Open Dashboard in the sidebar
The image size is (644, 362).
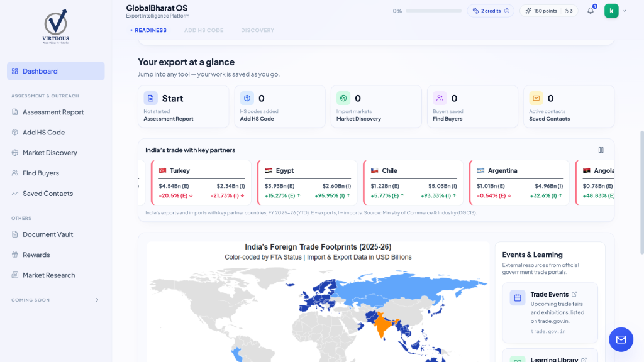click(56, 71)
